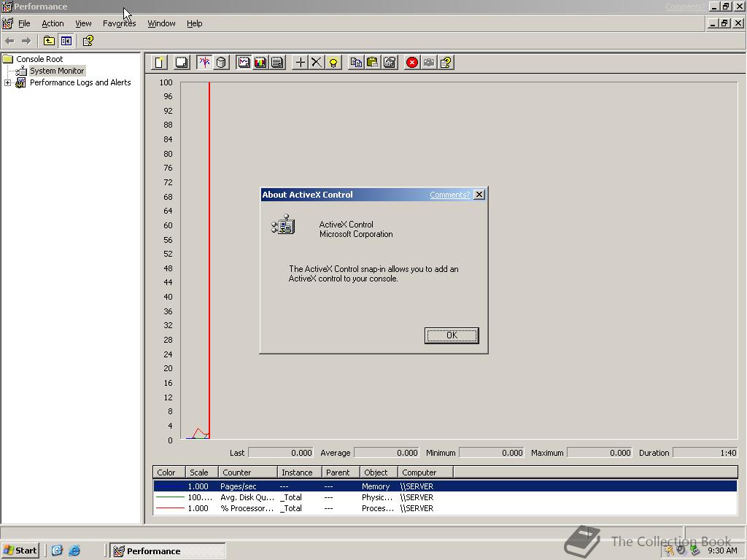Delete selected counter with X icon

click(314, 63)
